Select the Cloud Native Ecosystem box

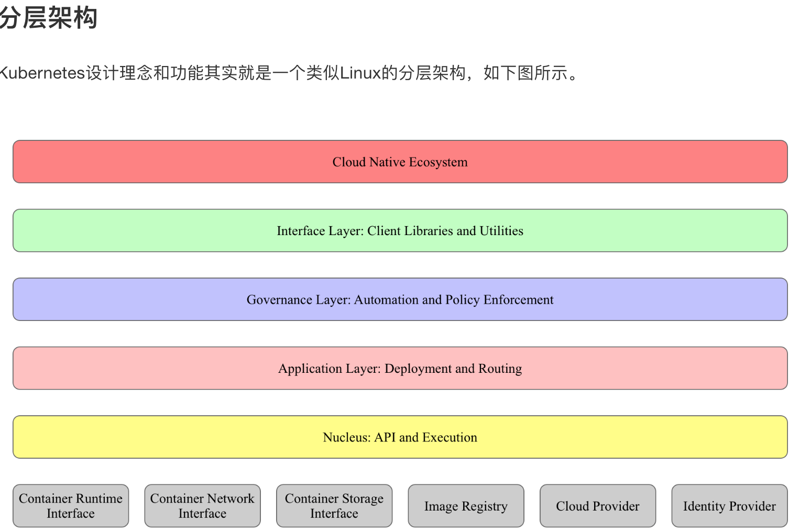point(400,162)
